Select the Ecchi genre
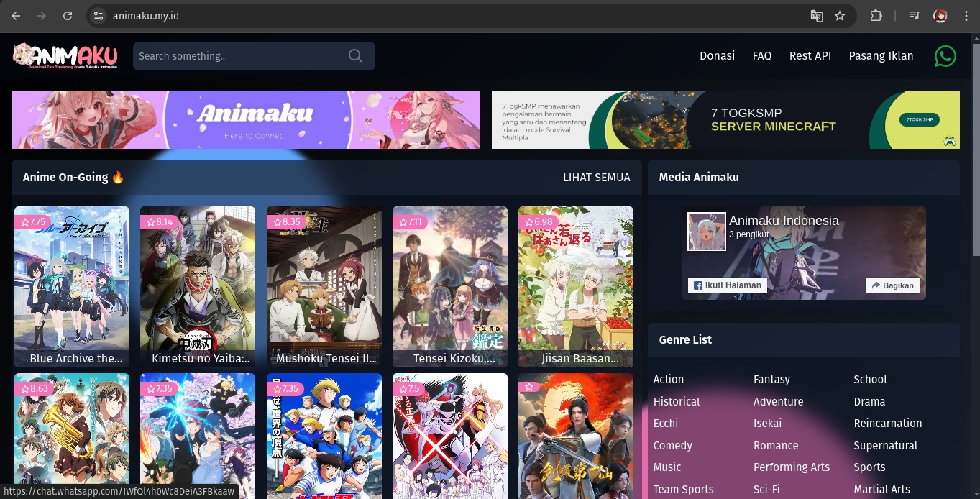Screen dimensions: 980x499 (666, 424)
